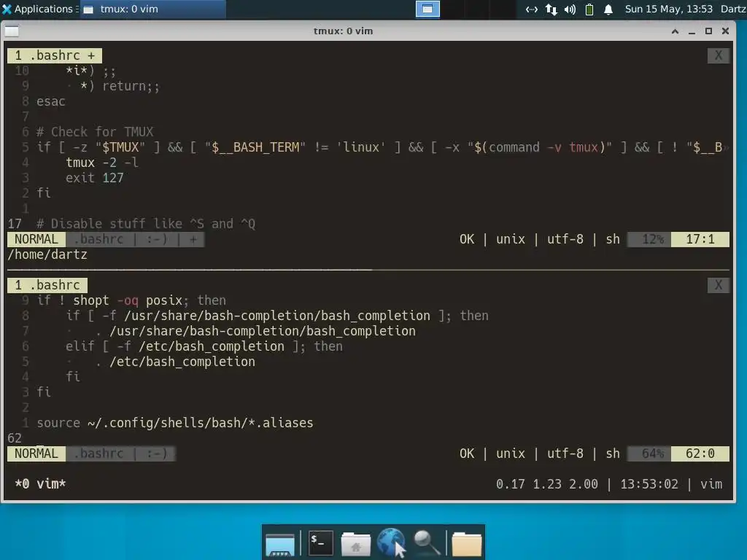
Task: Click the highlighted workspace switcher box
Action: coord(427,9)
